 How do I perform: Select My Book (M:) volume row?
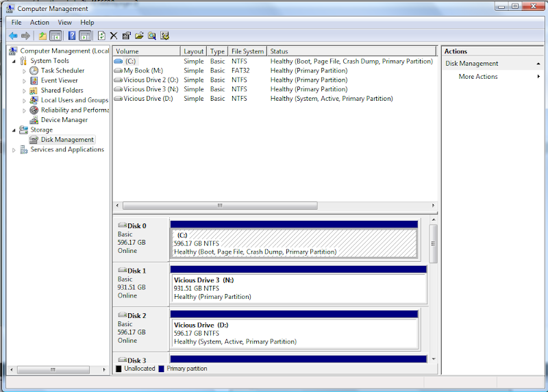point(275,71)
